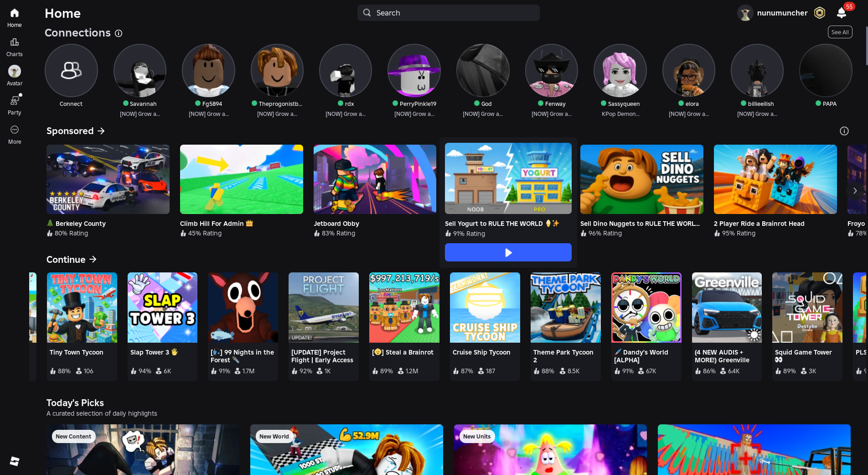Open Theprogonistb's connection avatar
868x475 pixels.
(277, 70)
